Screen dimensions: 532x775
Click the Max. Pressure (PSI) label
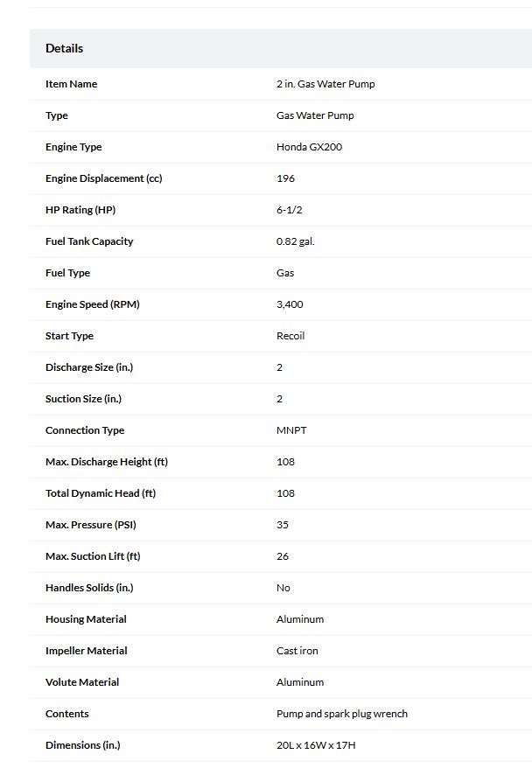point(91,525)
